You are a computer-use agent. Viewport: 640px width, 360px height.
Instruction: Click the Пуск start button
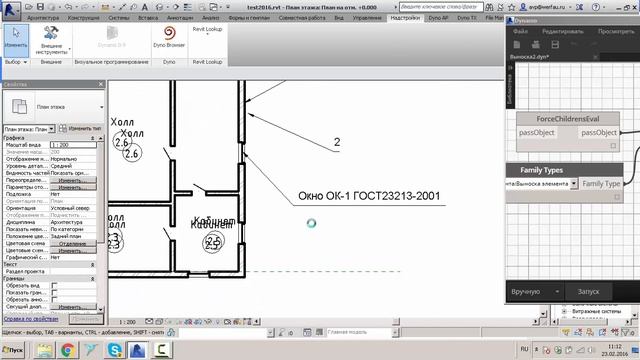click(13, 350)
